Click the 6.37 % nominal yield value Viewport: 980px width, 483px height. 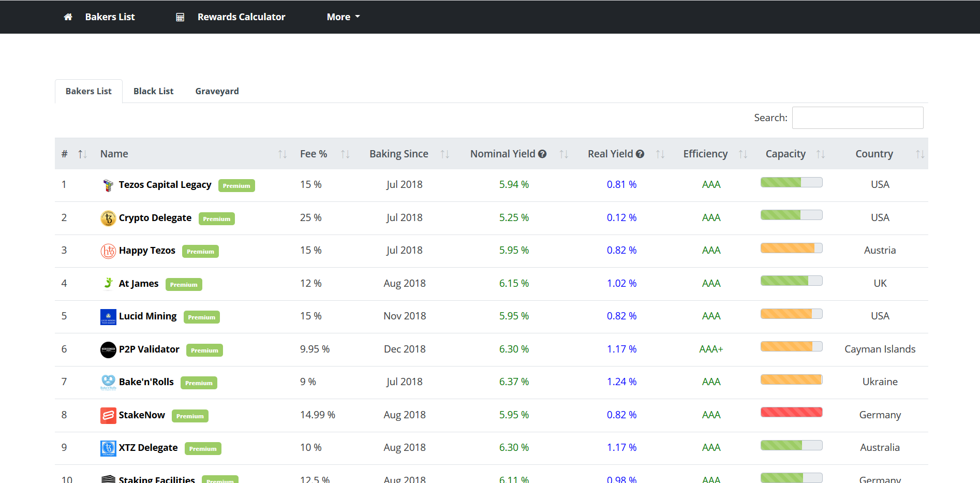point(514,382)
